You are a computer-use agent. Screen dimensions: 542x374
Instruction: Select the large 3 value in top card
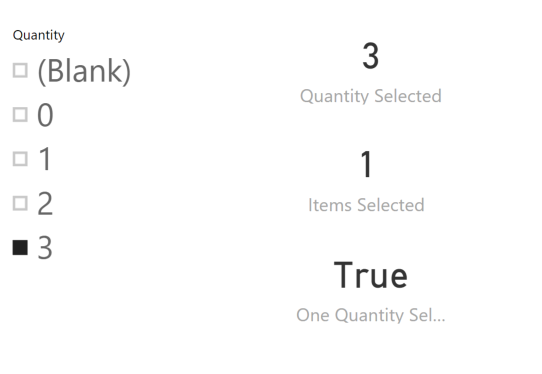tap(371, 56)
